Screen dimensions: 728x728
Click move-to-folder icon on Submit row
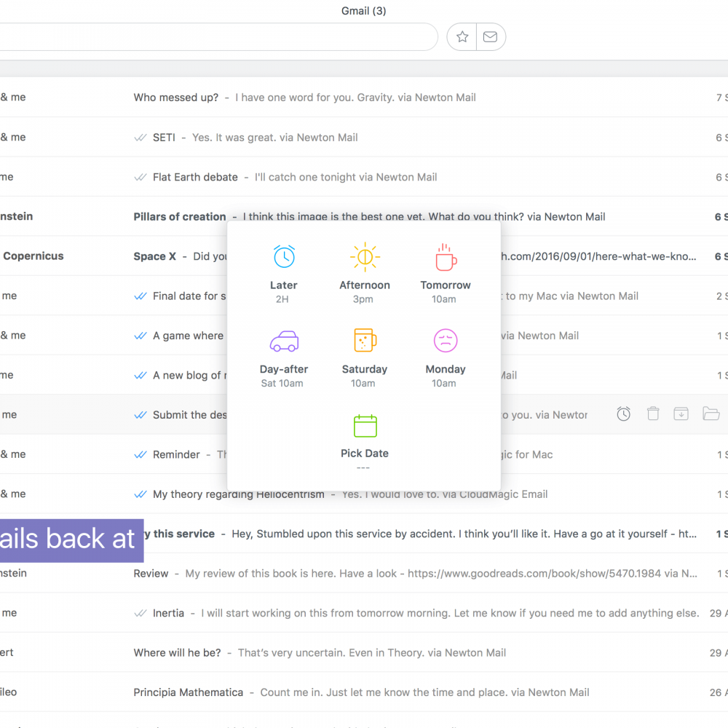711,414
